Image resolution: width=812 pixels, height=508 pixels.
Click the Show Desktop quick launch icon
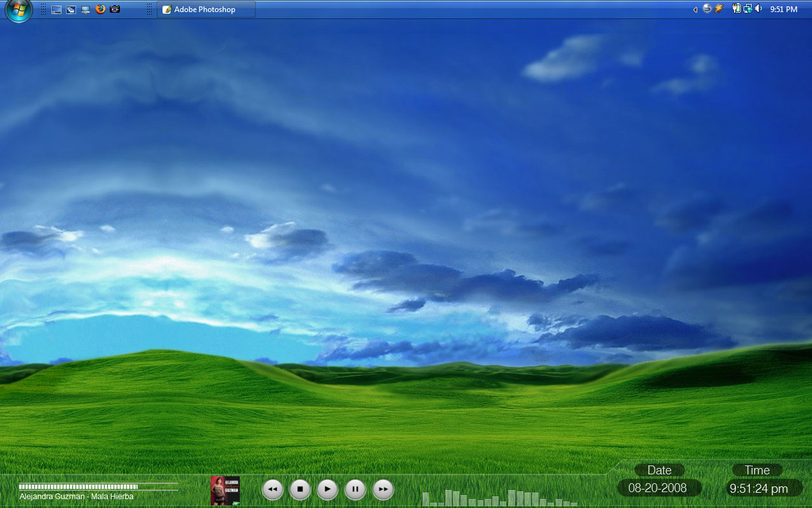point(56,10)
